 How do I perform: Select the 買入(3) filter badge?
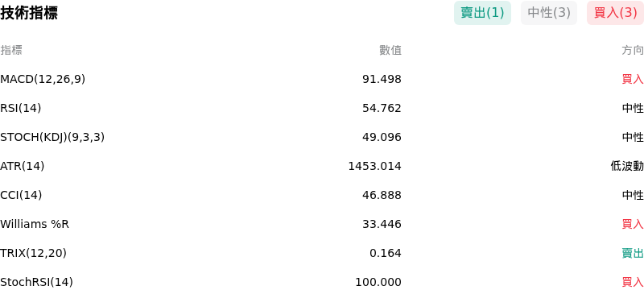click(615, 13)
